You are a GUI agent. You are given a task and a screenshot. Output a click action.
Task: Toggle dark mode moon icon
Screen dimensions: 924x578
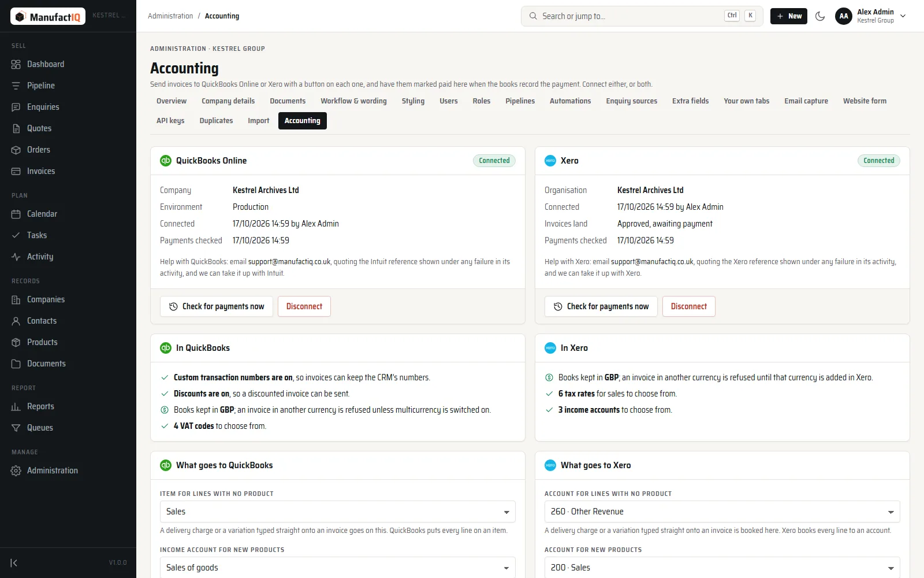(x=820, y=16)
